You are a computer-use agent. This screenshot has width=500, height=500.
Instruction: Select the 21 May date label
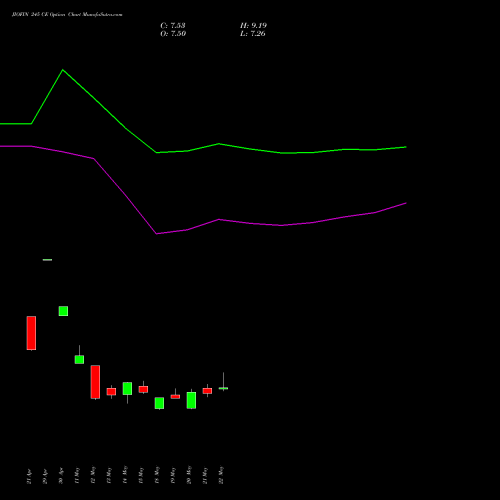point(205,475)
